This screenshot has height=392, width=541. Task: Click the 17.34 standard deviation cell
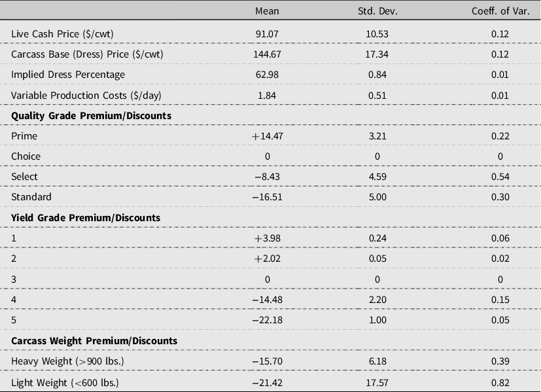pos(379,54)
